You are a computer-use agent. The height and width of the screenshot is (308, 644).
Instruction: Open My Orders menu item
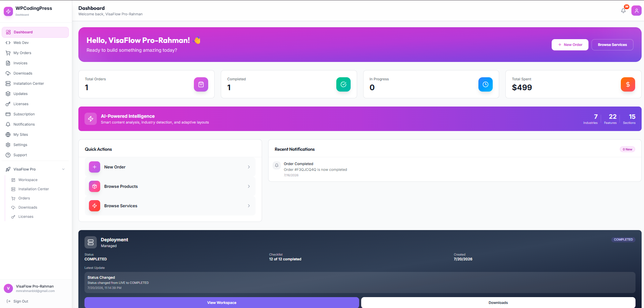tap(35, 53)
